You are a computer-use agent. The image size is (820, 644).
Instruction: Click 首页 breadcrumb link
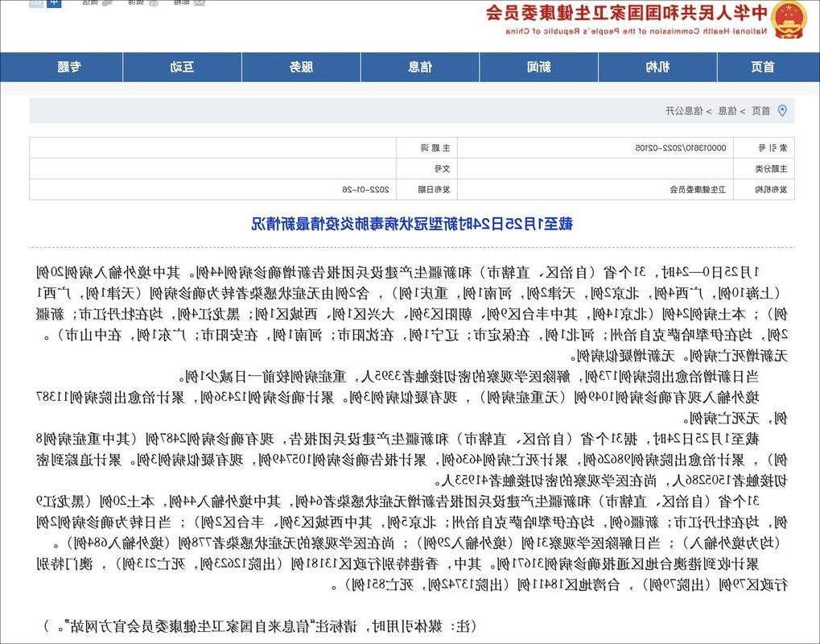coord(760,111)
